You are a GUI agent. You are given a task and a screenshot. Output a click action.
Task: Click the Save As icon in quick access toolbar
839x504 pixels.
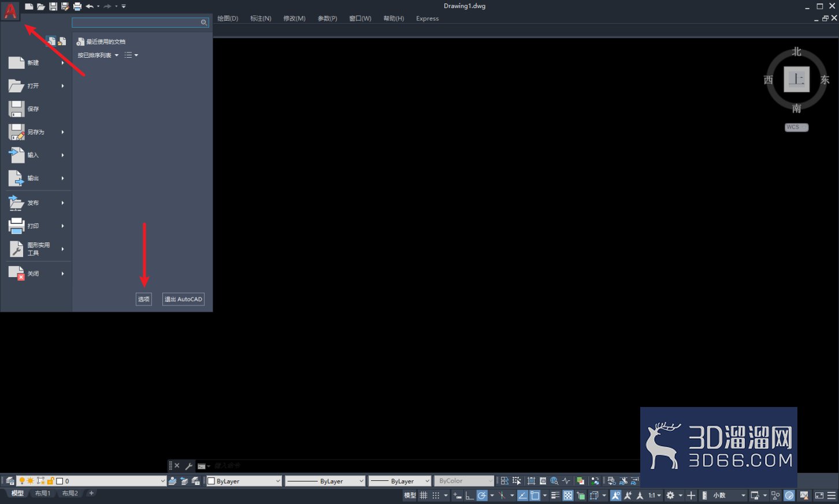(65, 6)
